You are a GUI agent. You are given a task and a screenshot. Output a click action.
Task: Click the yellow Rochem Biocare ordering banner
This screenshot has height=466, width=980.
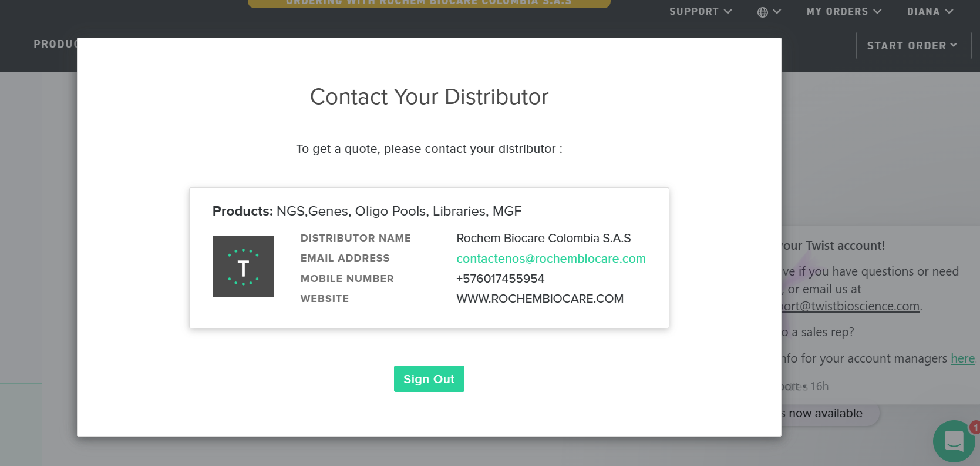tap(429, 3)
